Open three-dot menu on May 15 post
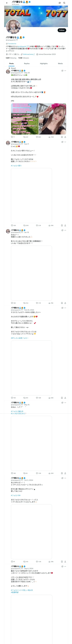 coord(65,402)
